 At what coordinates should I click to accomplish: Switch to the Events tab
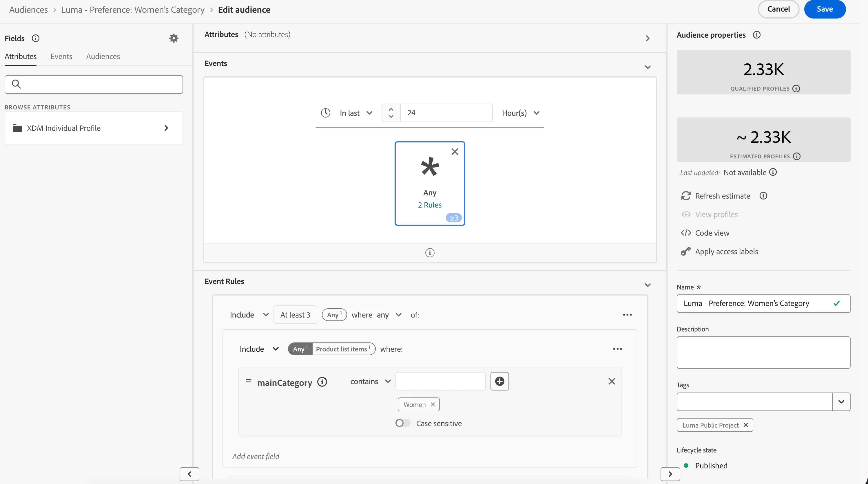pos(61,56)
